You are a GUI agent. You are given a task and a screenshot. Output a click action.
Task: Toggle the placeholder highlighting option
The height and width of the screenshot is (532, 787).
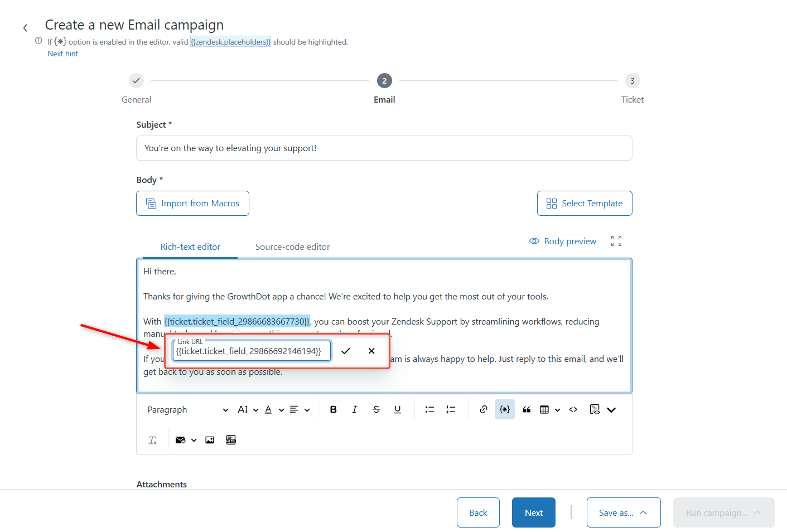(505, 410)
